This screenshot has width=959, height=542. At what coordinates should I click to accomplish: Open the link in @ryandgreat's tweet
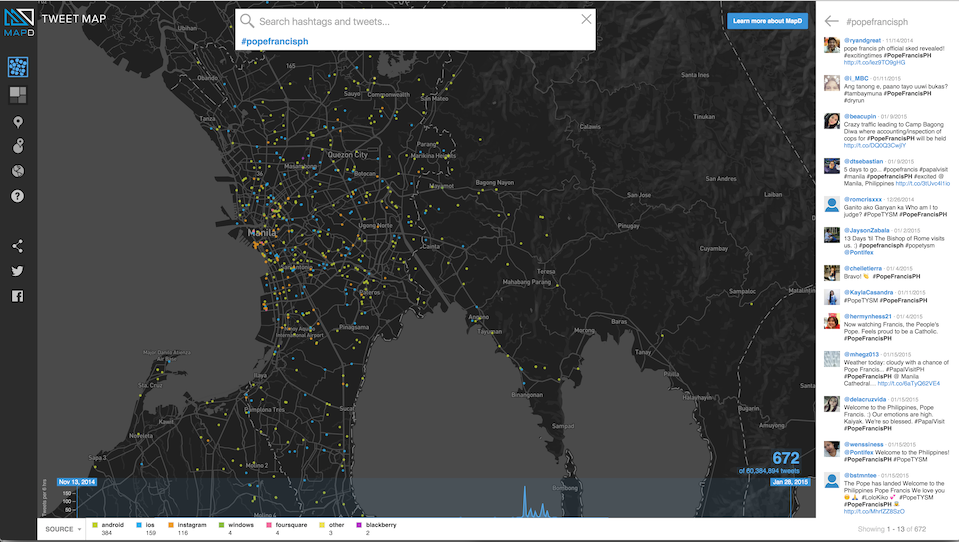[x=875, y=62]
